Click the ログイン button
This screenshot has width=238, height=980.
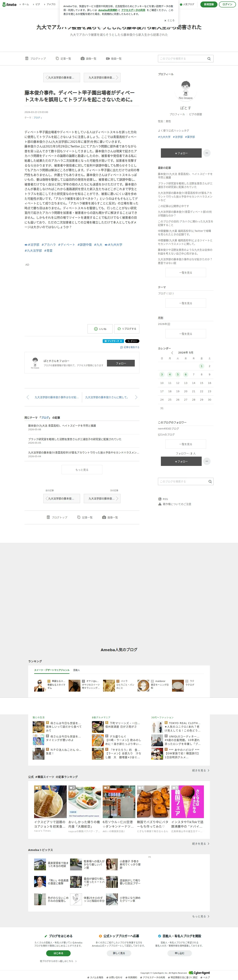227,5
